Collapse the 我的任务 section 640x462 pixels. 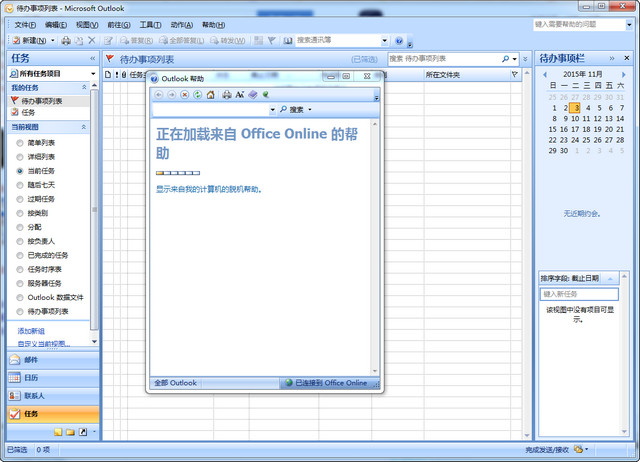84,87
